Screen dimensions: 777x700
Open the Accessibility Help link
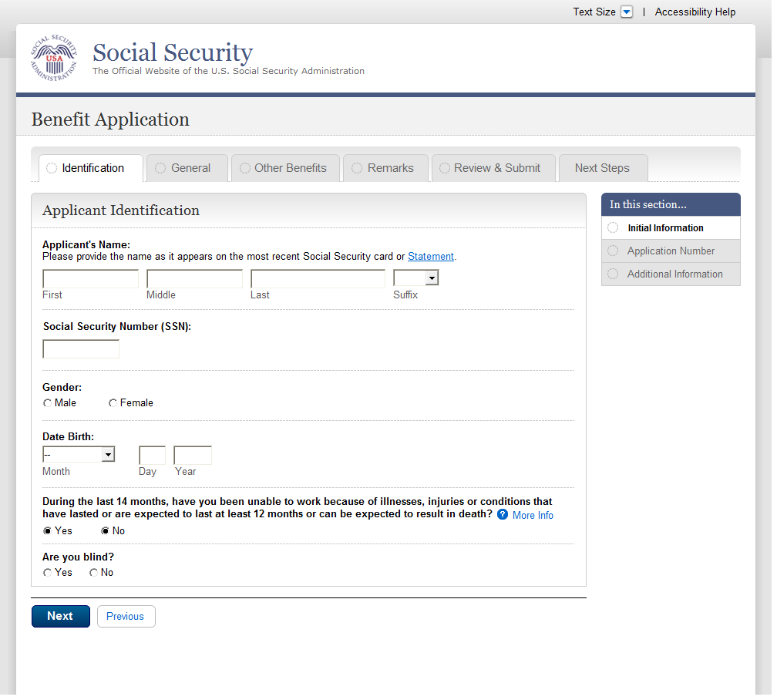[695, 12]
